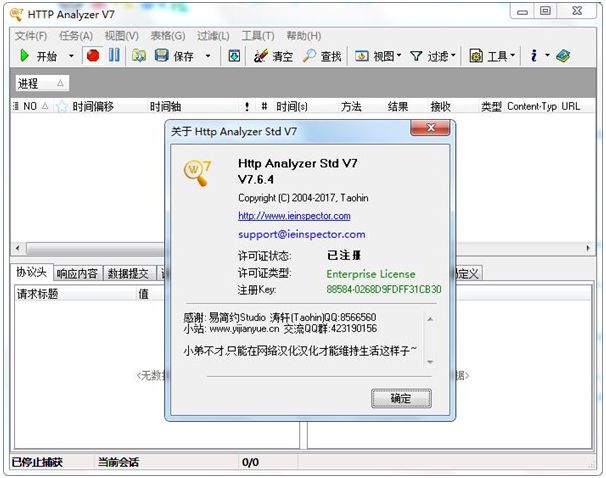Click the 类型 column header
Image resolution: width=606 pixels, height=478 pixels.
coord(491,106)
